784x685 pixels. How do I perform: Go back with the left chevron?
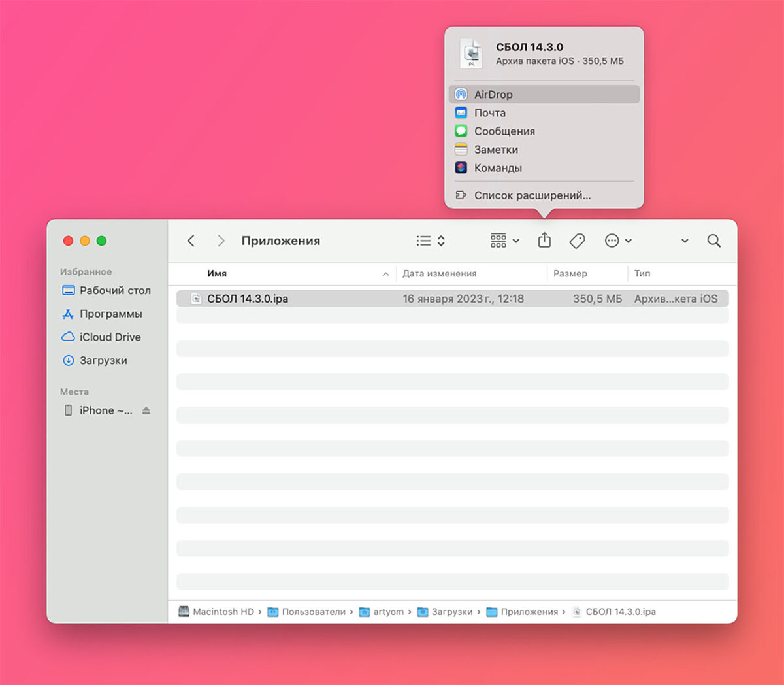(191, 241)
